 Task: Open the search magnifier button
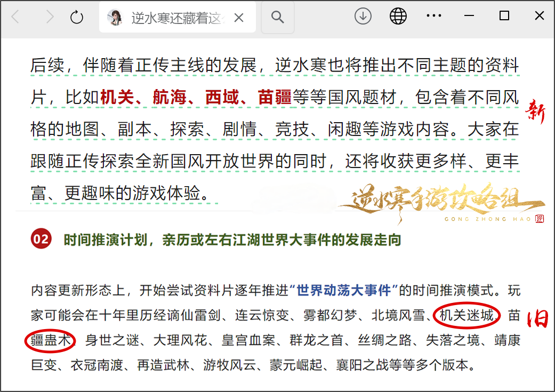pos(277,17)
